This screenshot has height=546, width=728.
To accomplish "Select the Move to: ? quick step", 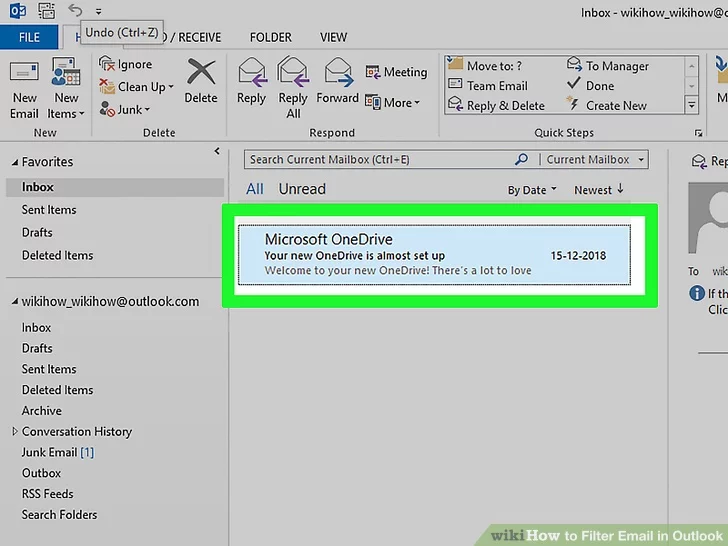I will pos(486,65).
